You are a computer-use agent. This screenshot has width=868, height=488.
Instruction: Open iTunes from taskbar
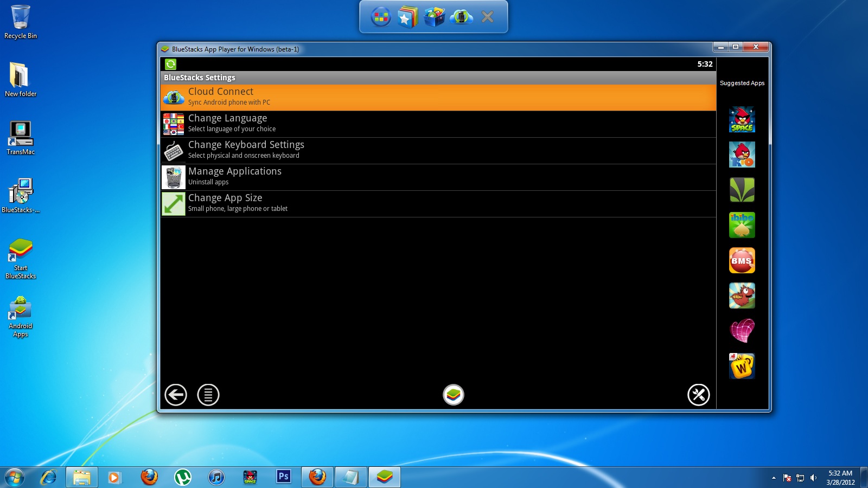tap(216, 477)
